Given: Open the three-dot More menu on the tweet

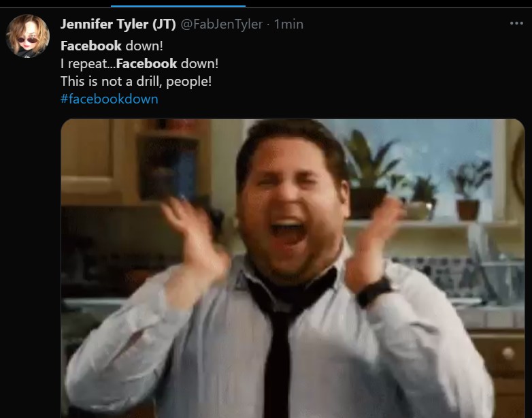Looking at the screenshot, I should pos(516,23).
